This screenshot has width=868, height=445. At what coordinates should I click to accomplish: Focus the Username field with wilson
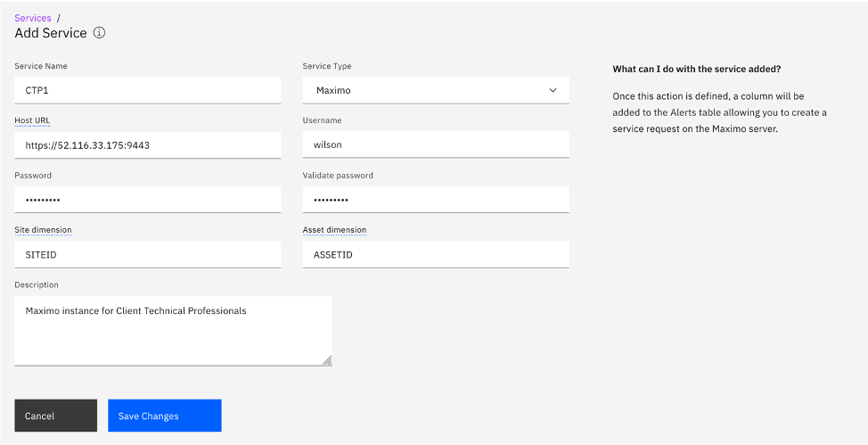(x=436, y=144)
